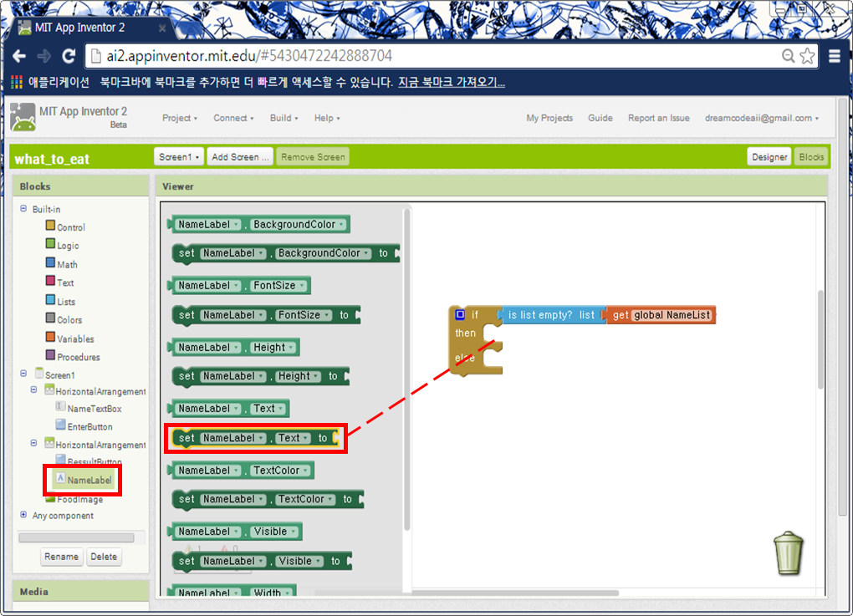853x616 pixels.
Task: Click the flyout vertical scrollbar
Action: 406,369
